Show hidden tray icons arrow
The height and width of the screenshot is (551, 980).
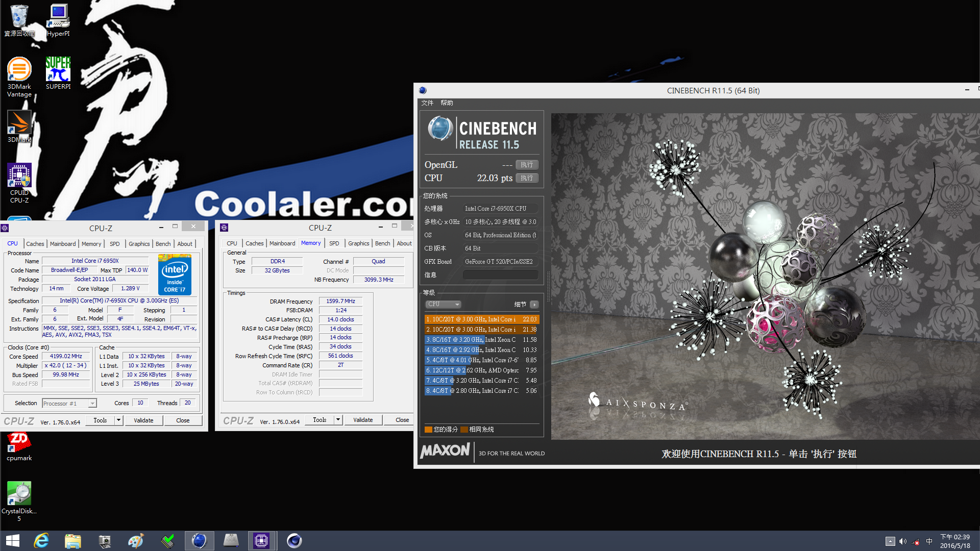tap(890, 541)
